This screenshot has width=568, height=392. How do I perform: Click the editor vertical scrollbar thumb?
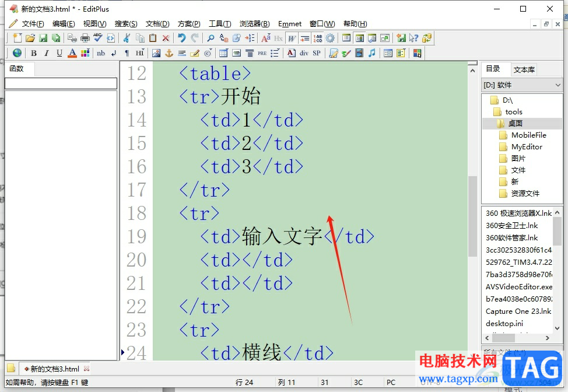[472, 216]
